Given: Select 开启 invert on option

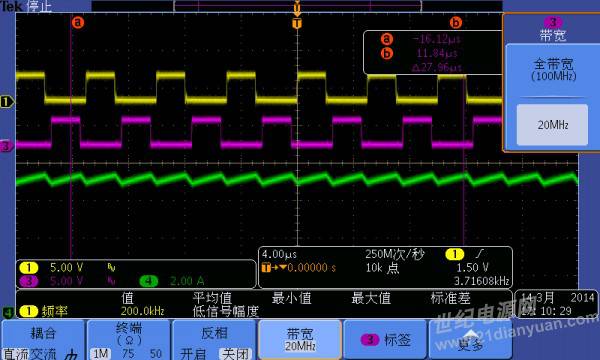Looking at the screenshot, I should [x=193, y=353].
